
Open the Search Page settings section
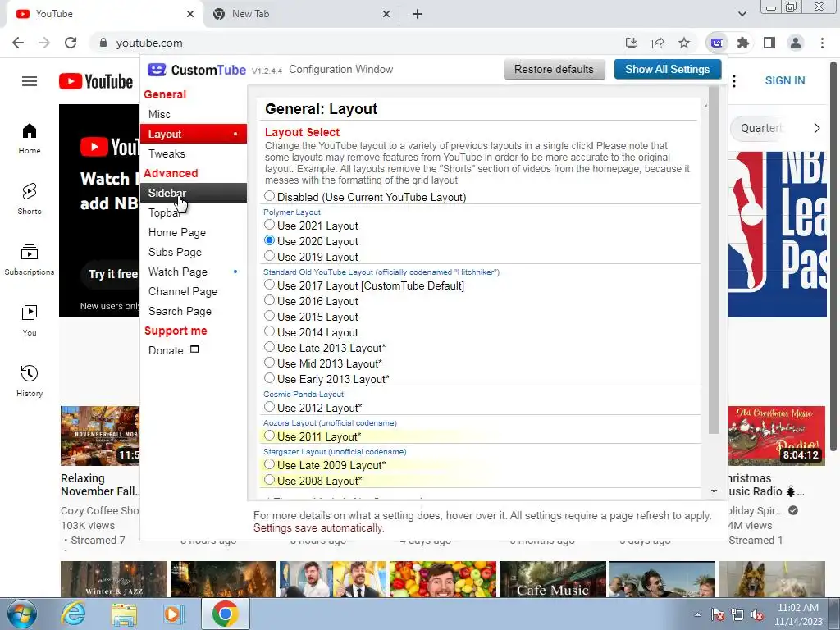click(194, 311)
